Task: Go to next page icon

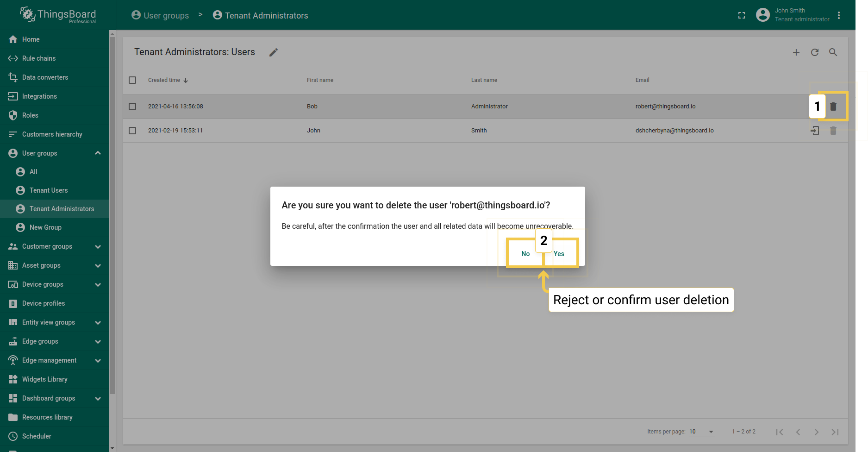Action: pos(817,432)
